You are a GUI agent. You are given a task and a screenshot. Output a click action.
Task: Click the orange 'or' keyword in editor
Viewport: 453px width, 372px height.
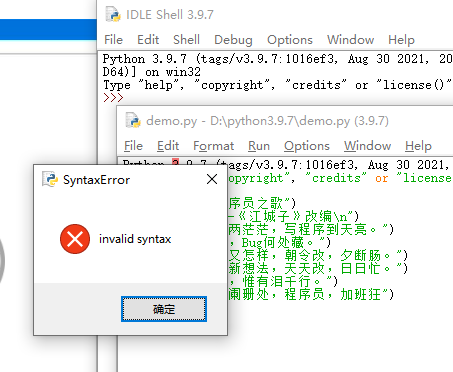pyautogui.click(x=382, y=178)
